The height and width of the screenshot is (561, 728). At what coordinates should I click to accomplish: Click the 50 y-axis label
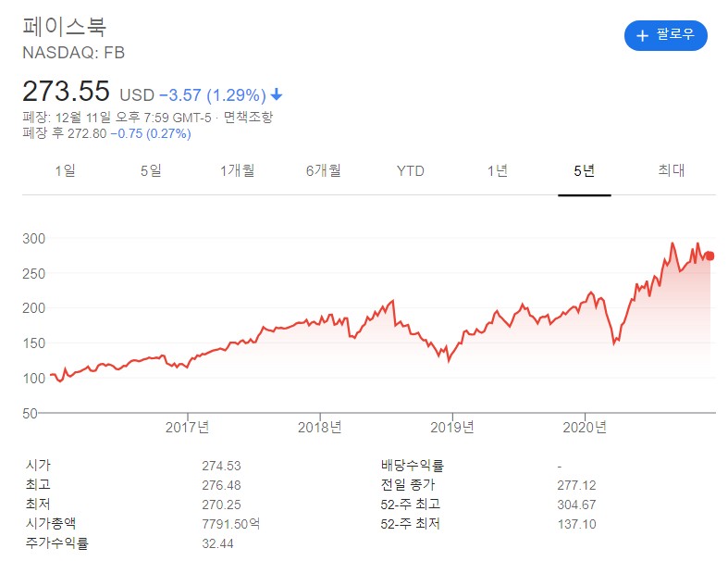[30, 413]
